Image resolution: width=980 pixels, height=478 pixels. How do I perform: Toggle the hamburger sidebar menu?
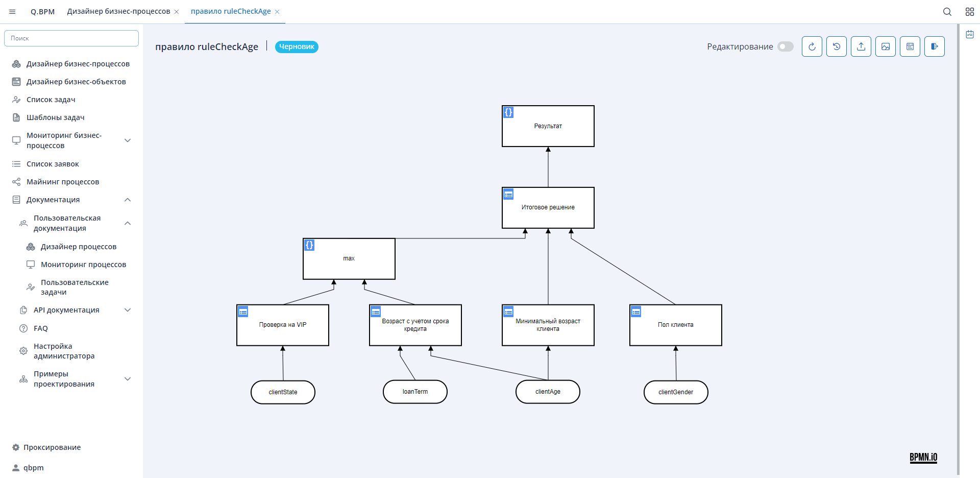12,12
